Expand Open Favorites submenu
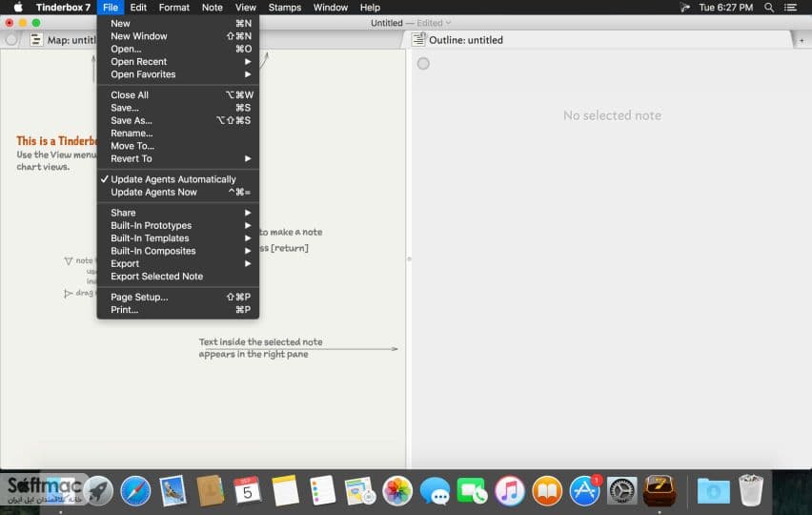Viewport: 812px width, 515px height. click(177, 74)
